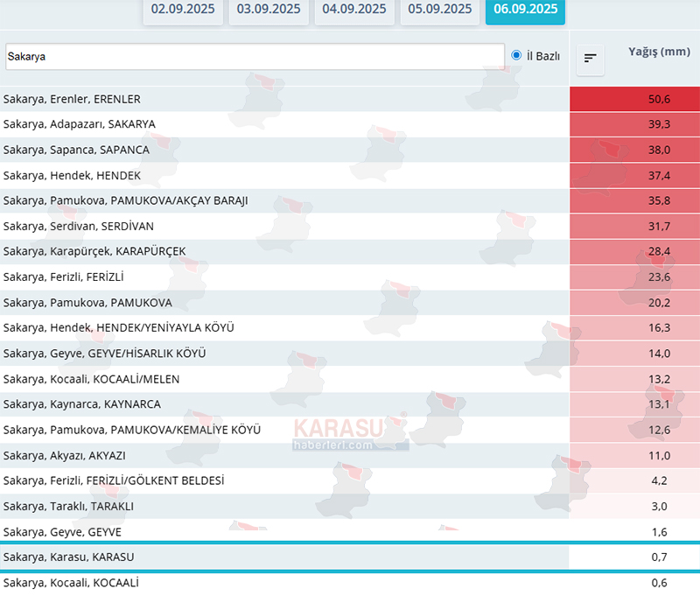Select the İl Bazlı radio button

pyautogui.click(x=516, y=55)
